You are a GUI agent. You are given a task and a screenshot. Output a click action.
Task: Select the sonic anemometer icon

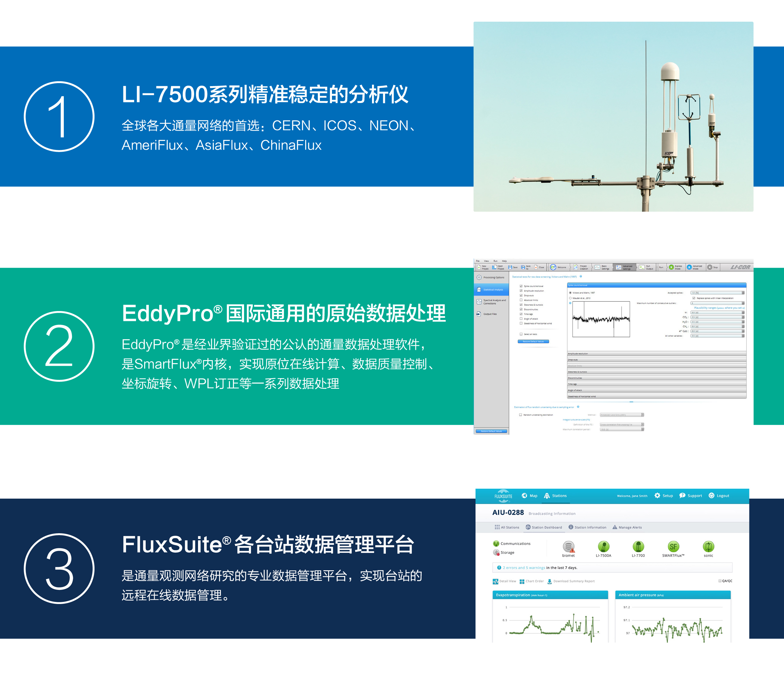click(708, 546)
